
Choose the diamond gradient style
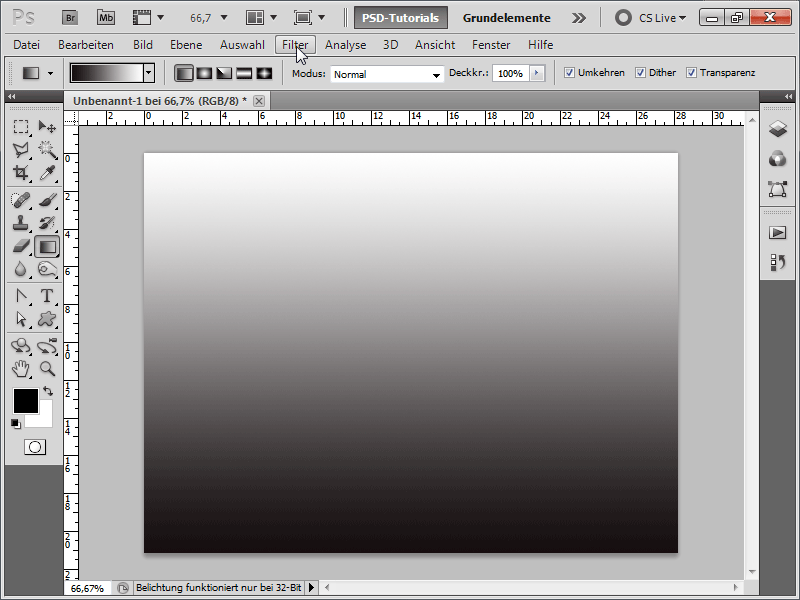point(264,73)
